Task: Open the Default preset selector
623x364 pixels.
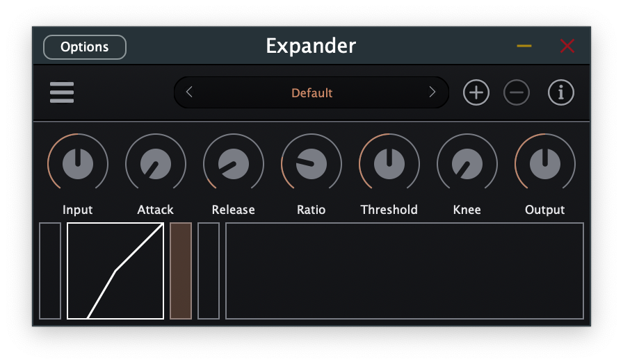Action: pyautogui.click(x=311, y=92)
